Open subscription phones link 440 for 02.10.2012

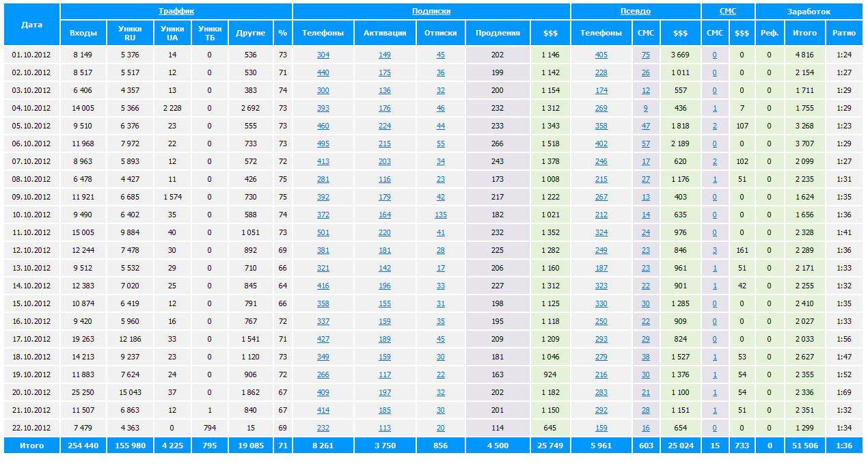(323, 72)
